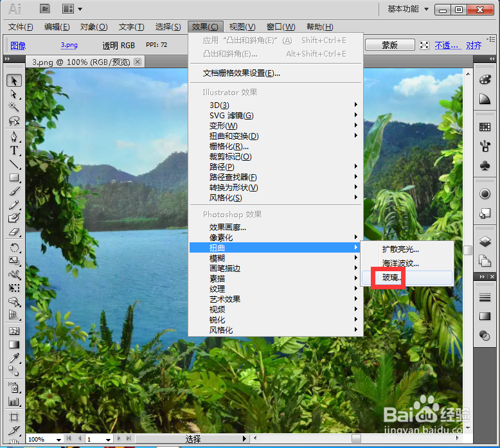Viewport: 500px width, 448px height.
Task: Select the Eraser tool
Action: point(14,231)
